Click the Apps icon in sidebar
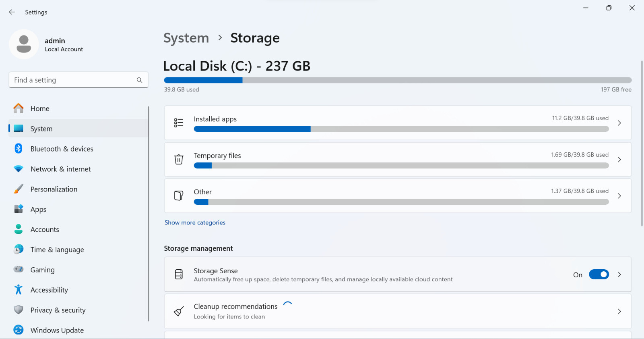This screenshot has width=644, height=339. 19,209
